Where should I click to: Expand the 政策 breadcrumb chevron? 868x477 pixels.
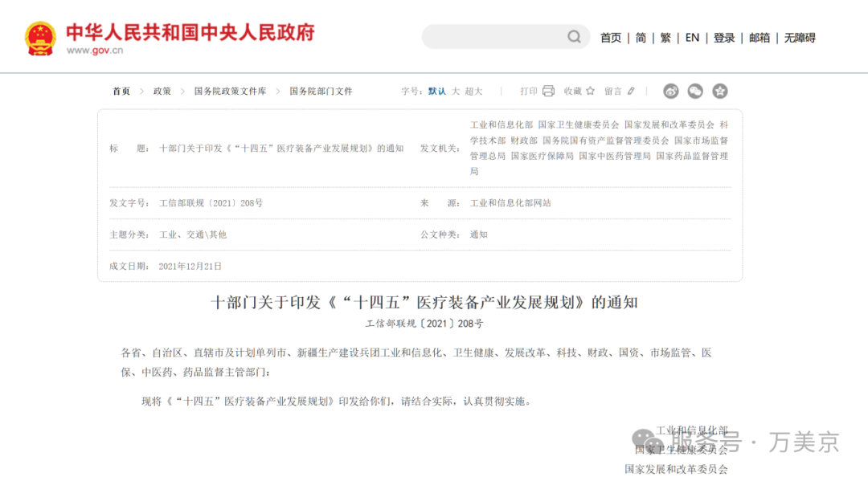(183, 91)
